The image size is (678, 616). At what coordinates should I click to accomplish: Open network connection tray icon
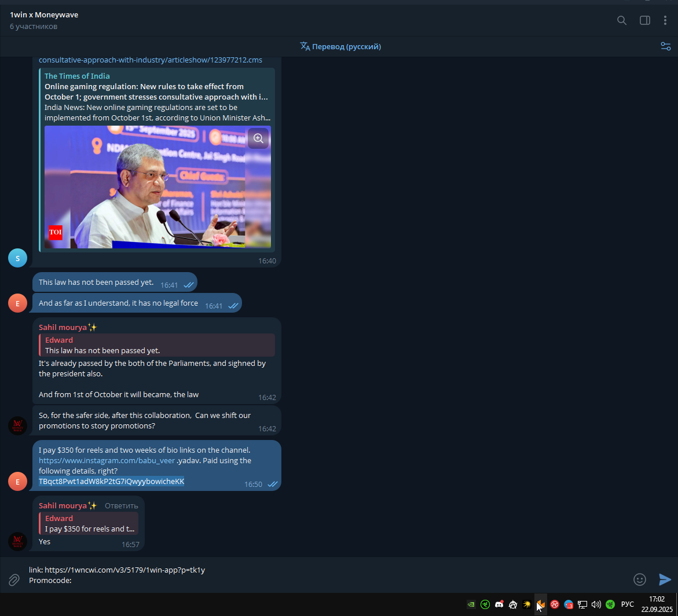click(582, 604)
